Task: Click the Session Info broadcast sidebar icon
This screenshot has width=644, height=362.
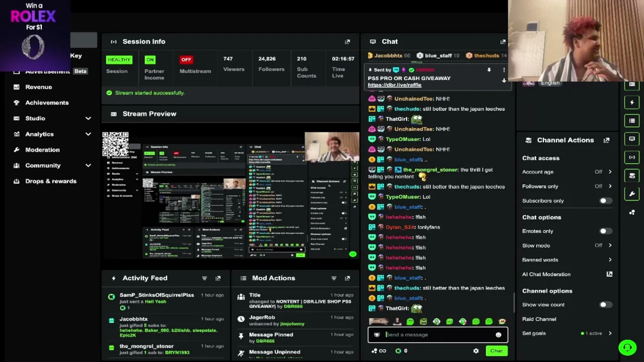Action: [632, 157]
